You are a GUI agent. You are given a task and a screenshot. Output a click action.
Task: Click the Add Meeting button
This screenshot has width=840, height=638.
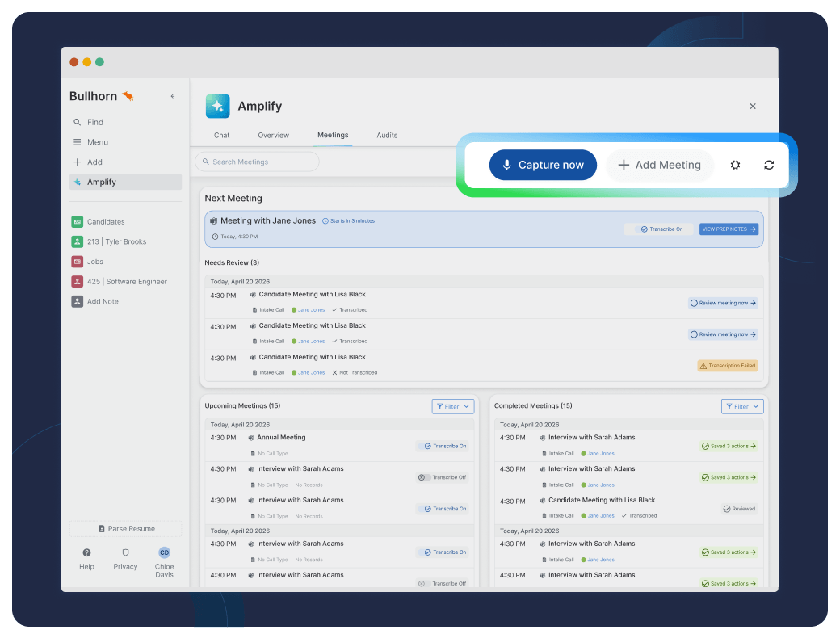tap(659, 165)
